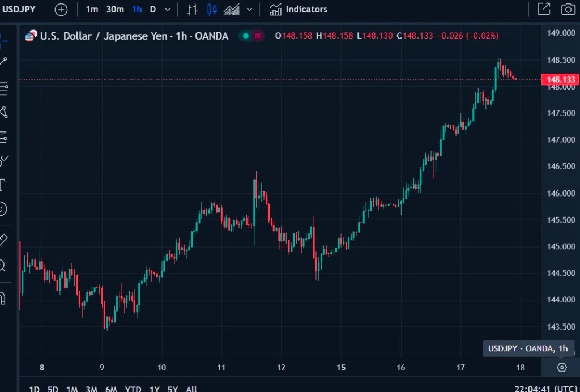
Task: Switch to the 30m timeframe
Action: (x=115, y=10)
